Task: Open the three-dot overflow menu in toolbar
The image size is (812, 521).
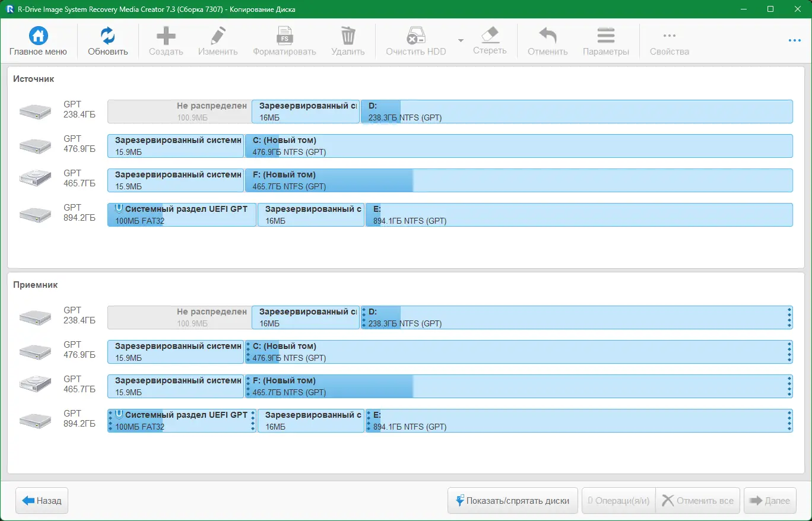Action: [x=795, y=40]
